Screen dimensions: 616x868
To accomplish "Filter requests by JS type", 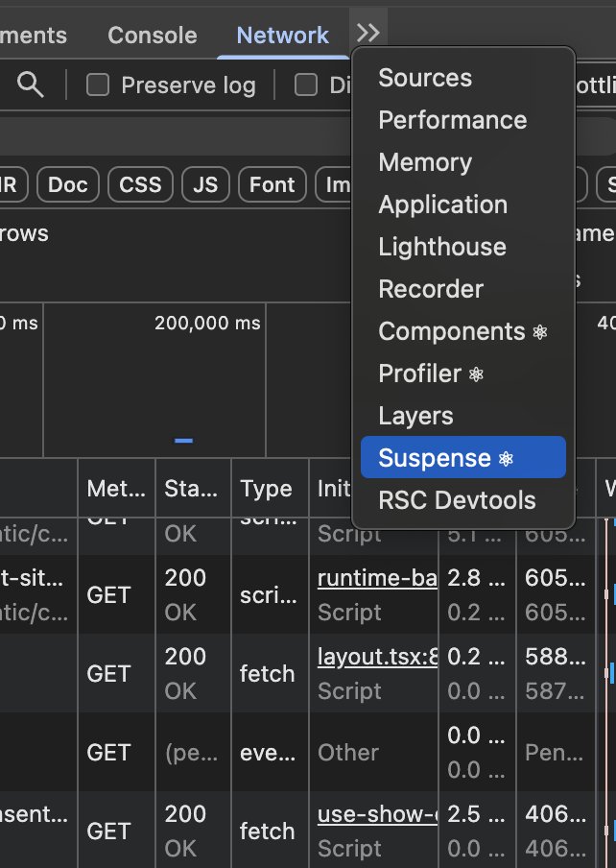I will pyautogui.click(x=205, y=184).
